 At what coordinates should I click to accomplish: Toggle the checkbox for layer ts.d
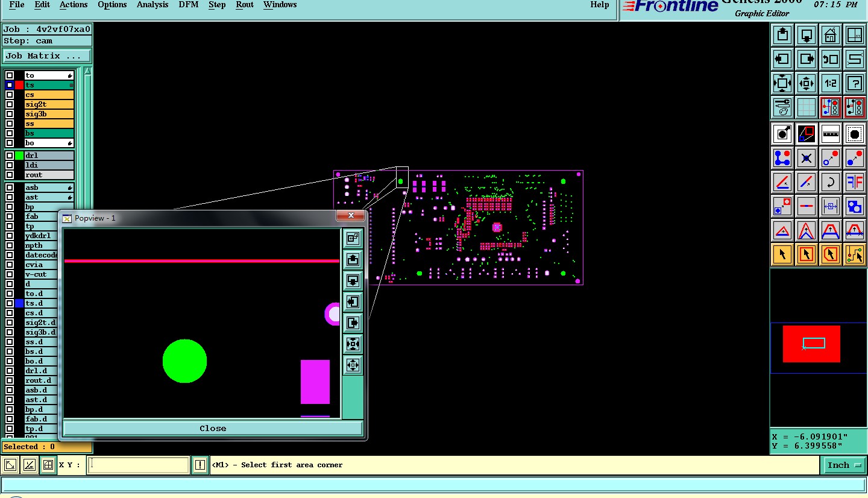(x=10, y=303)
